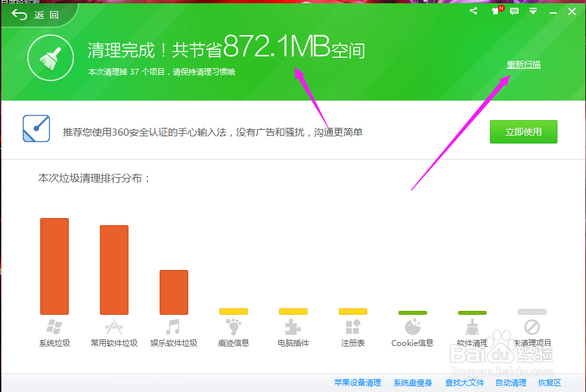This screenshot has width=586, height=392.
Task: Click the round broom cleanup icon
Action: (x=51, y=58)
